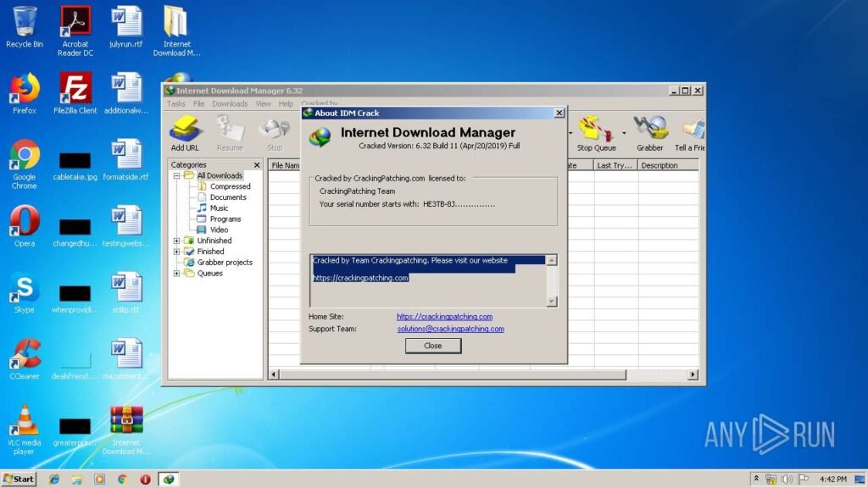The width and height of the screenshot is (868, 488).
Task: Select the WinRAR Internet Download Manager archive icon
Action: pyautogui.click(x=126, y=430)
